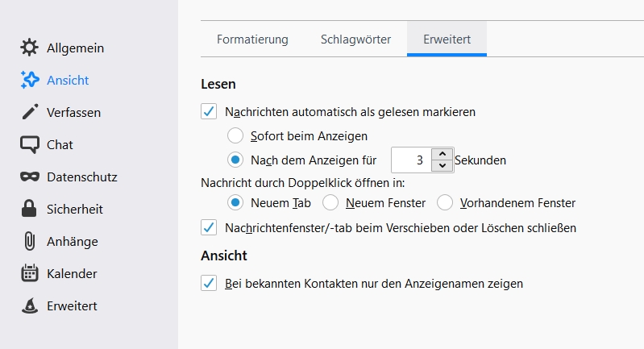The width and height of the screenshot is (644, 349).
Task: Click the Ansicht sparkle icon
Action: click(30, 81)
